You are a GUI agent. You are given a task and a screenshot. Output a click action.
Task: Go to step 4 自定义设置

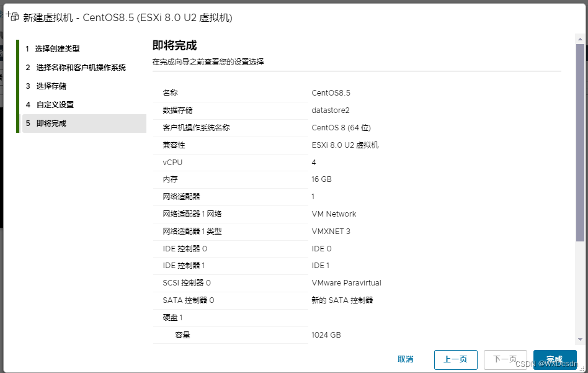(50, 105)
